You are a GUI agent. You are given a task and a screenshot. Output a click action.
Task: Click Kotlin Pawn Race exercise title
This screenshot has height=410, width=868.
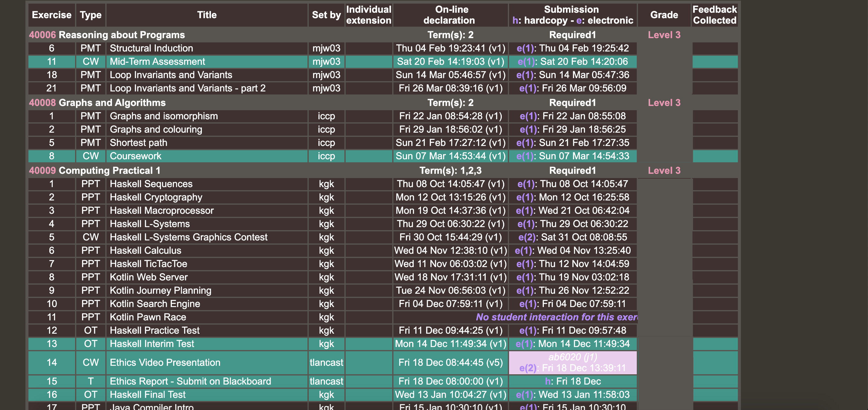point(148,317)
